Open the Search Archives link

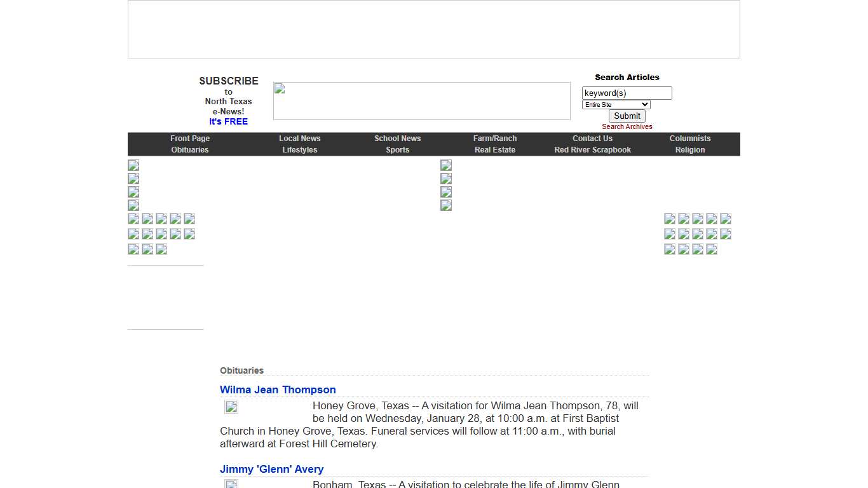coord(627,127)
